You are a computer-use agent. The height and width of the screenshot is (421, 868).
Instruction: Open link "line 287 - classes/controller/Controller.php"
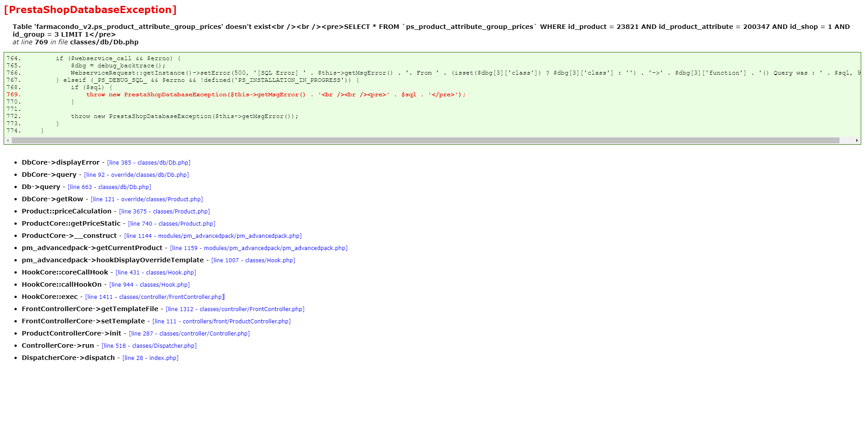tap(189, 334)
